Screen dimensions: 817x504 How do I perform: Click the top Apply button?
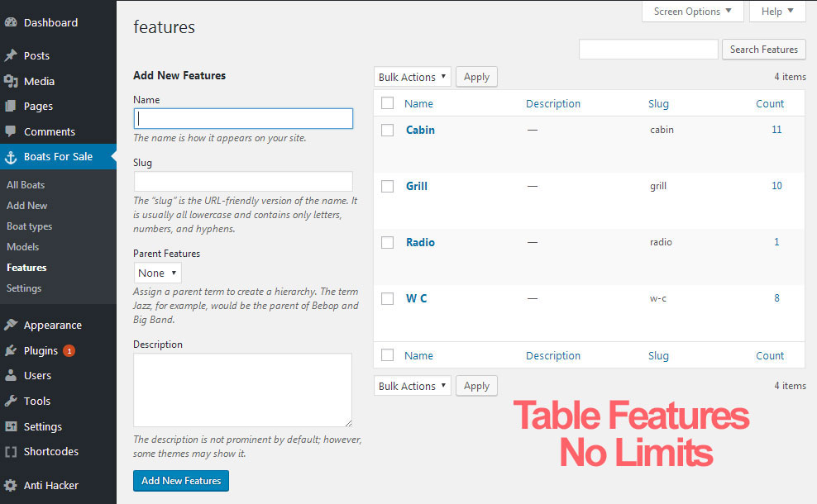pos(476,77)
